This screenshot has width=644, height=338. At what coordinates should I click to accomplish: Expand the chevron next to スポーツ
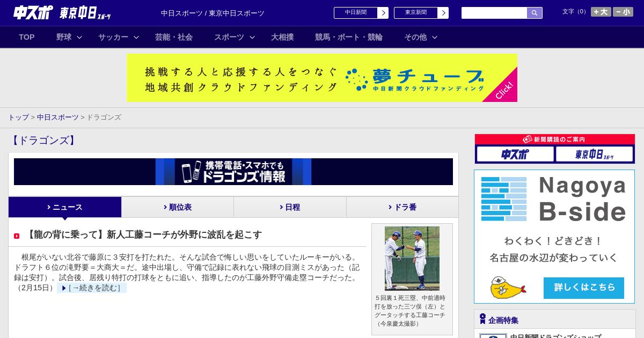click(x=252, y=37)
